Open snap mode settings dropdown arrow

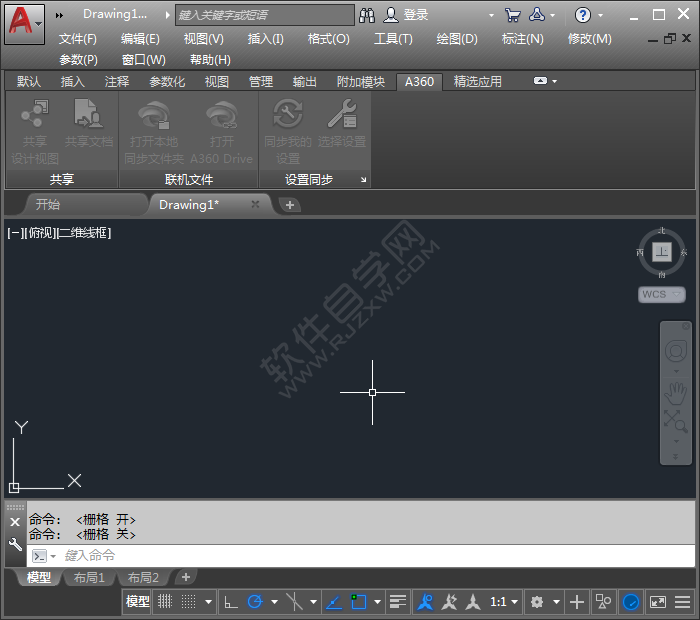pos(208,602)
